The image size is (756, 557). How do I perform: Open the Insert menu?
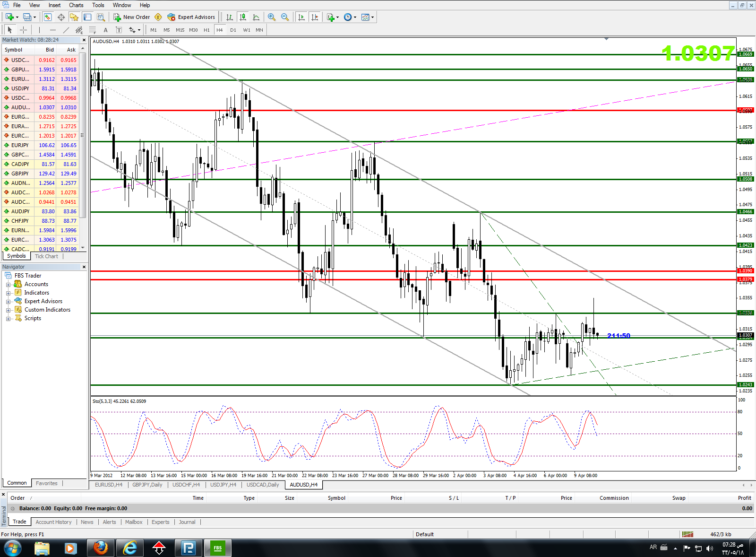click(54, 5)
